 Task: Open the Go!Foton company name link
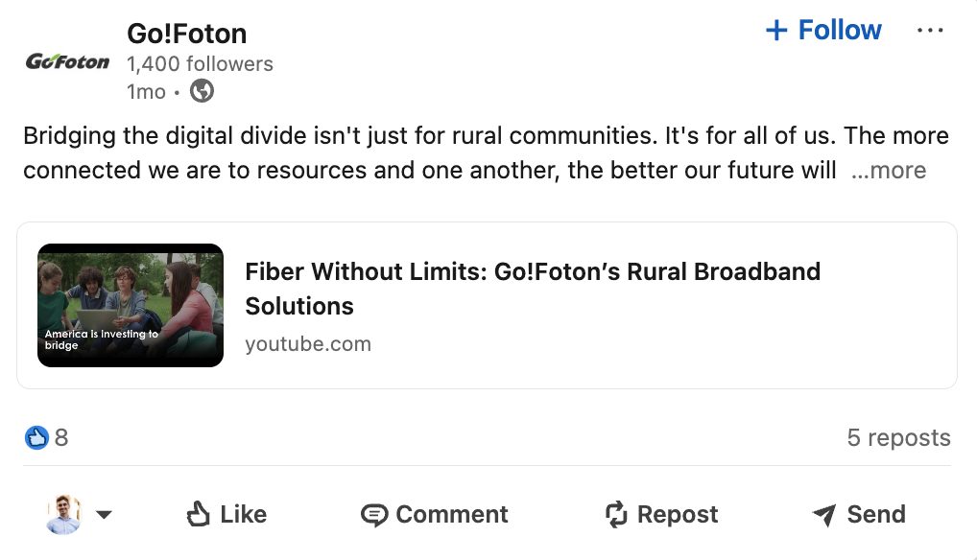click(x=186, y=34)
